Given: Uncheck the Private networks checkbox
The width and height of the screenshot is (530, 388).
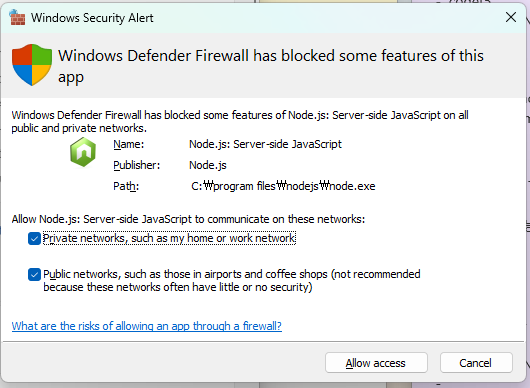Looking at the screenshot, I should coord(34,239).
